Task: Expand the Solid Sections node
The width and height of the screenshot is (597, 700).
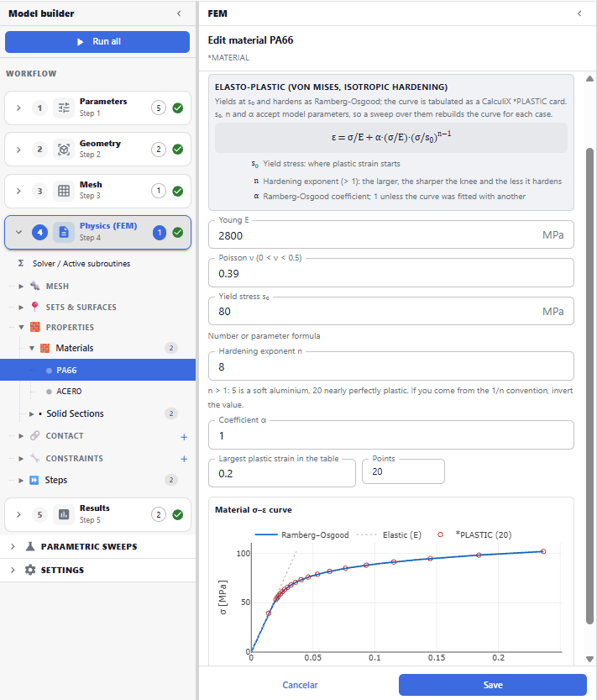Action: (x=31, y=413)
